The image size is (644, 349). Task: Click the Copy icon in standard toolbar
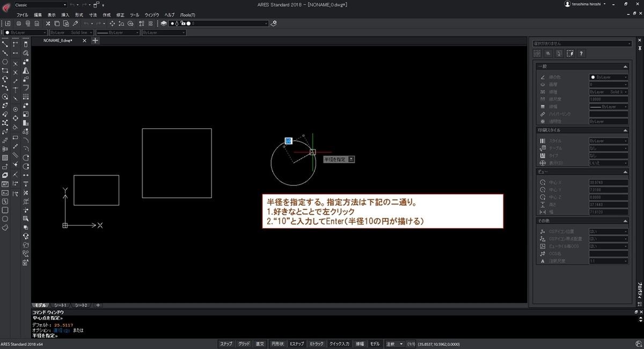57,24
